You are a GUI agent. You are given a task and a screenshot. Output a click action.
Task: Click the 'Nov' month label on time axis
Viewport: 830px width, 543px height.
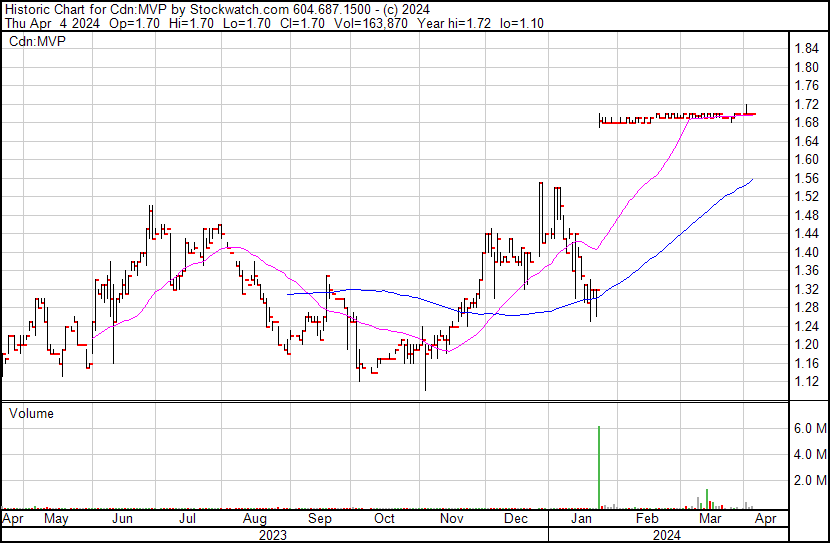pyautogui.click(x=452, y=520)
